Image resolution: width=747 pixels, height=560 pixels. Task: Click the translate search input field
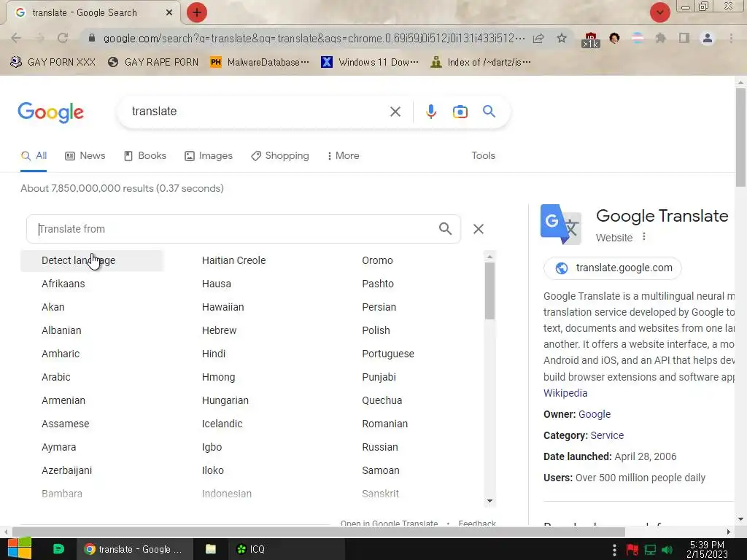(x=258, y=112)
